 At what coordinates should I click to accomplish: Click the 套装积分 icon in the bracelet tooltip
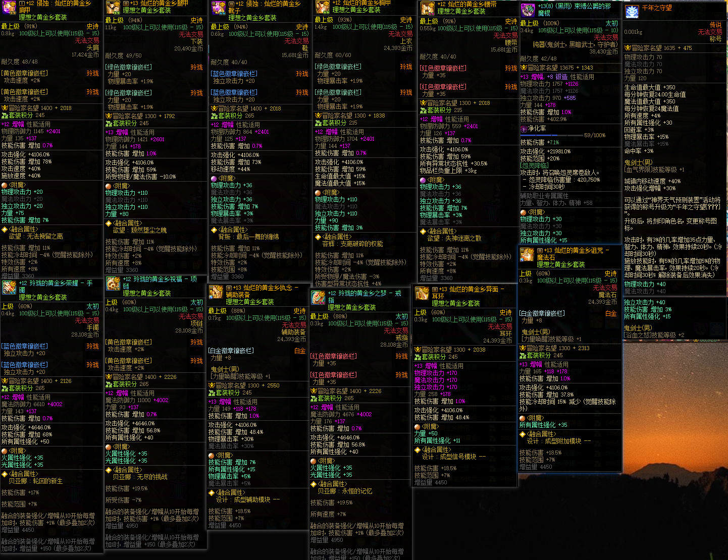[5, 388]
